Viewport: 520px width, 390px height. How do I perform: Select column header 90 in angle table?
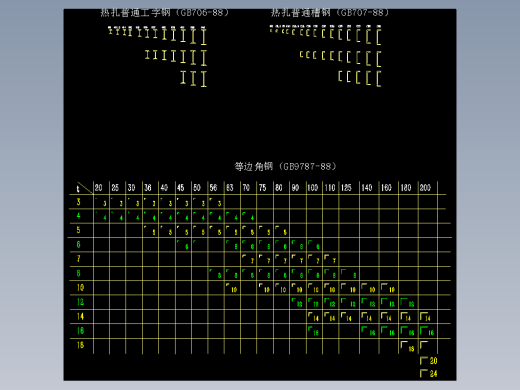[x=295, y=188]
